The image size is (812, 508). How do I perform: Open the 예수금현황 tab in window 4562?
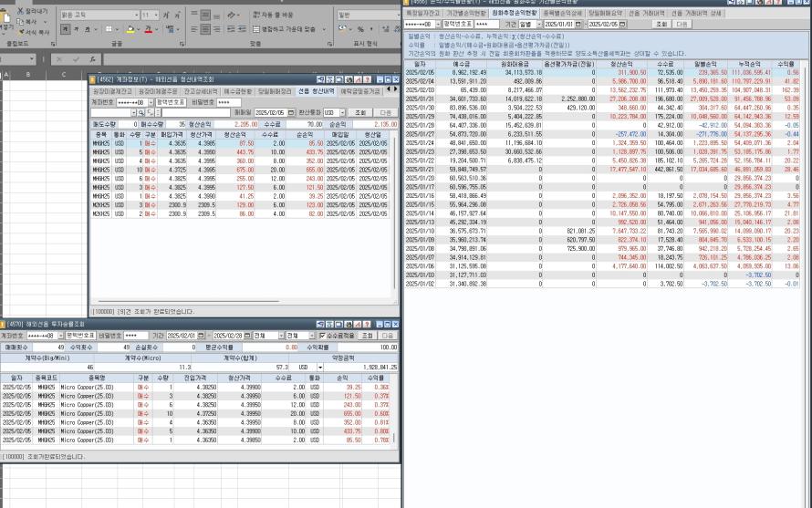click(238, 91)
